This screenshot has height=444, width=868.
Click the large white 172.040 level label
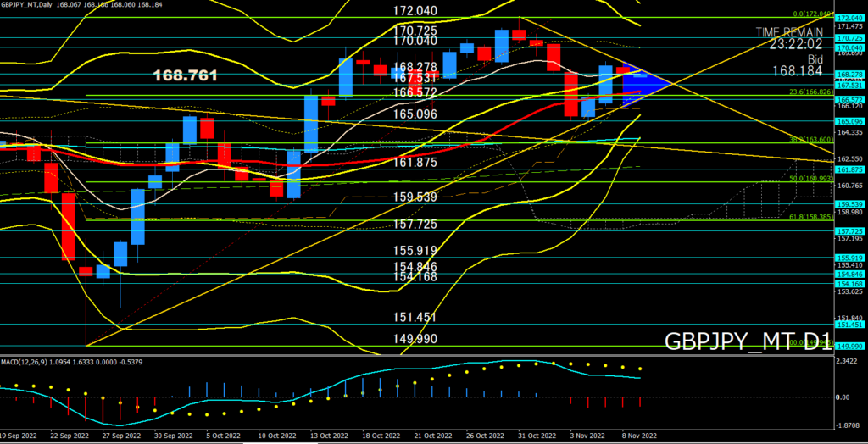[x=415, y=11]
